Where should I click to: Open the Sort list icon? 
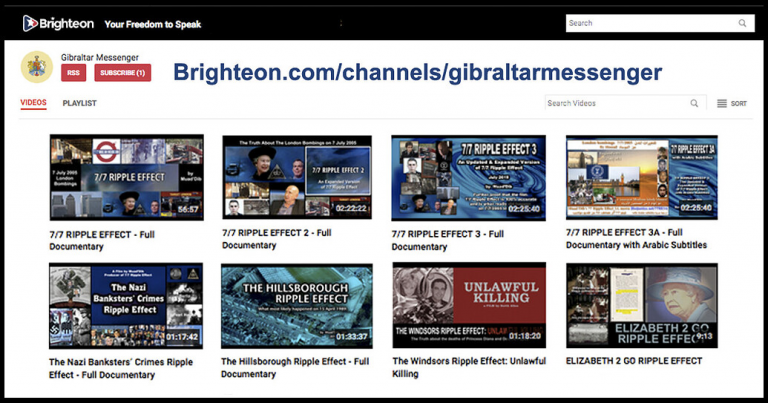[722, 103]
